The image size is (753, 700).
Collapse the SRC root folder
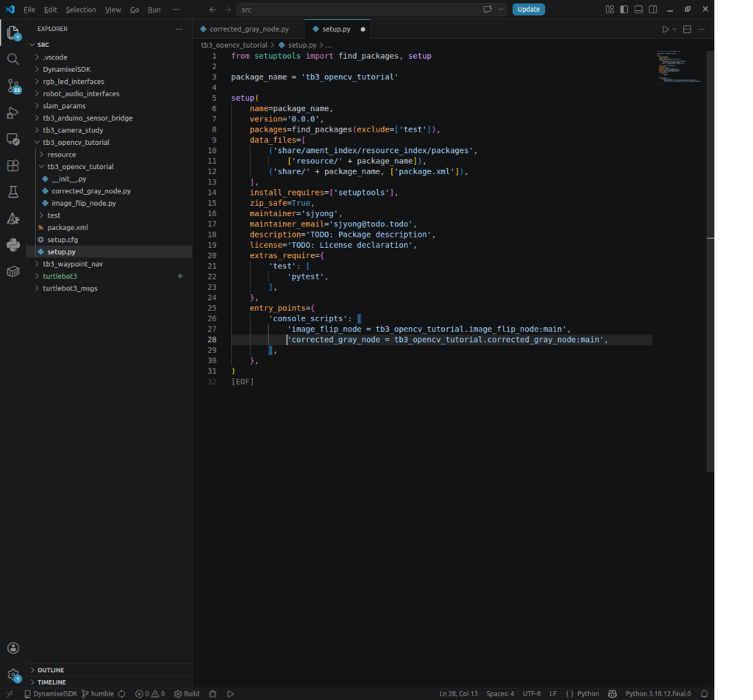[x=110, y=45]
